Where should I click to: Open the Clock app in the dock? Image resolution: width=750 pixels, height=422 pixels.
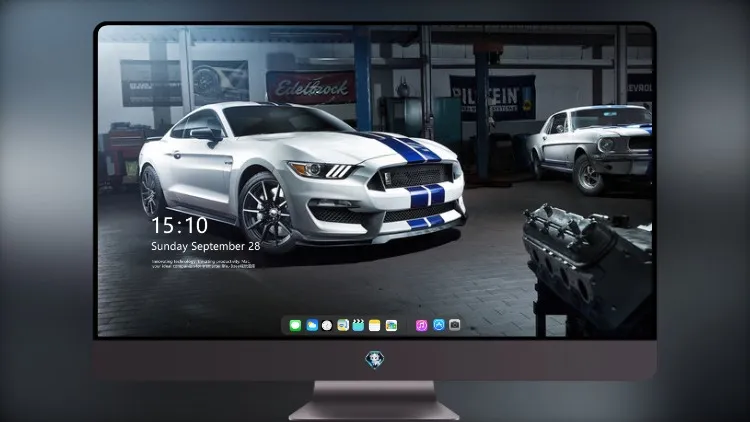pos(327,325)
